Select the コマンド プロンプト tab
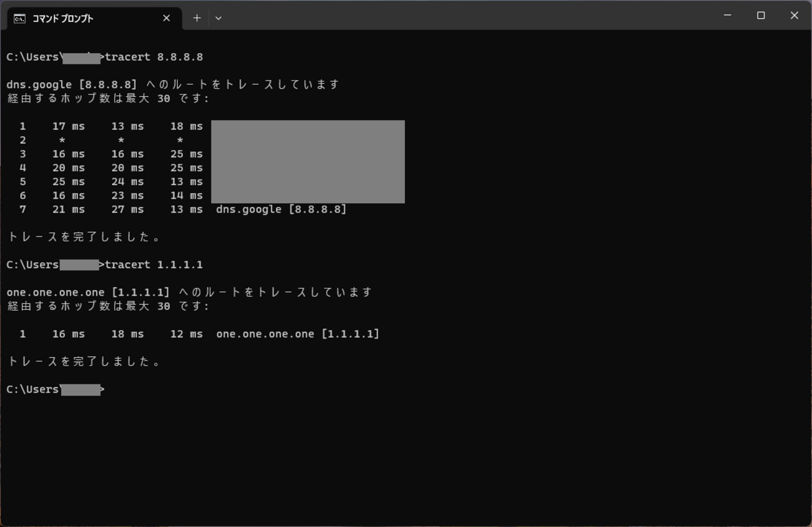The width and height of the screenshot is (812, 527). click(x=94, y=19)
